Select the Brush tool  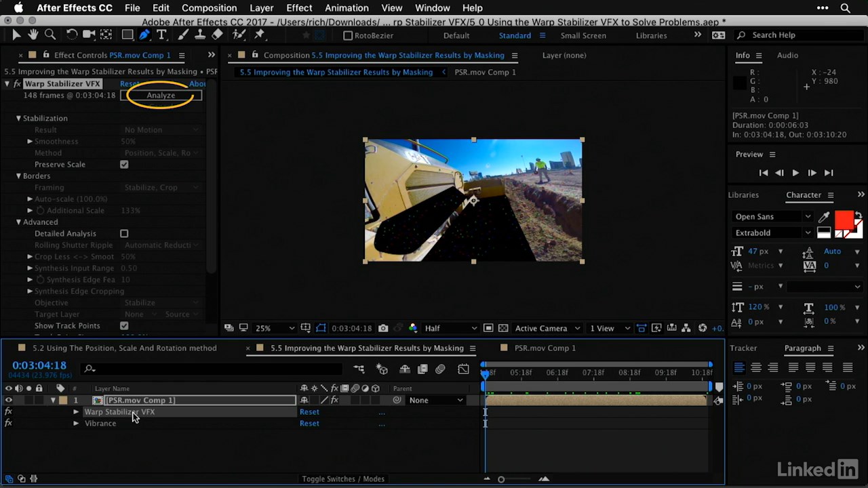pos(184,35)
